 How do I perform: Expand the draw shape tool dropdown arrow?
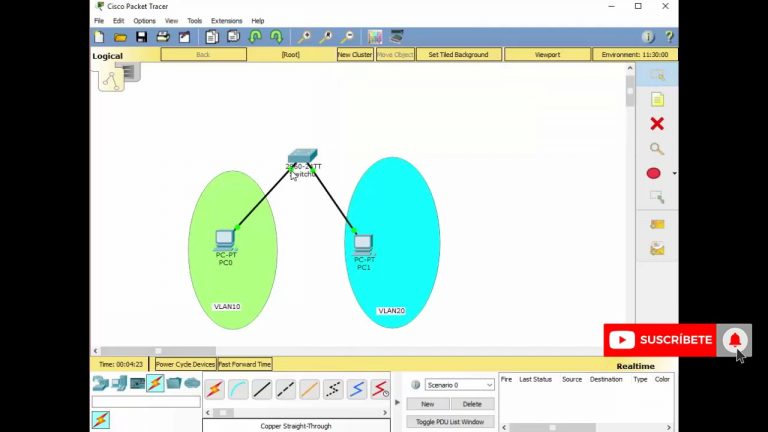tap(674, 173)
